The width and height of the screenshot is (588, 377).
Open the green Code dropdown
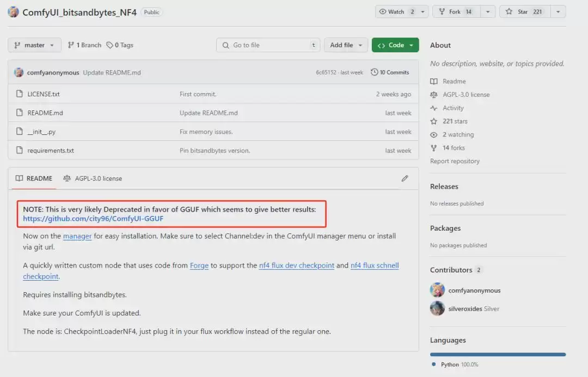(x=395, y=45)
